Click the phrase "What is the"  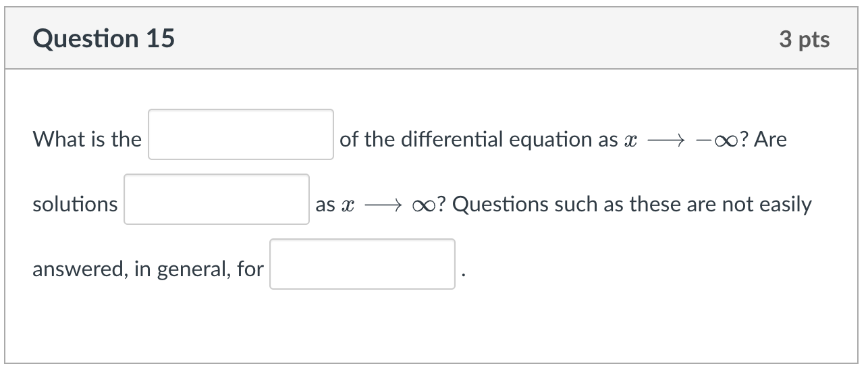pyautogui.click(x=87, y=140)
